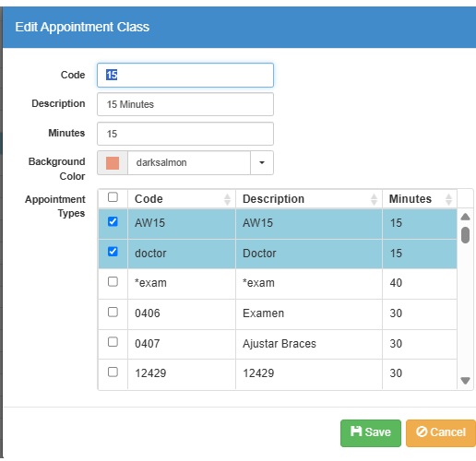Viewport: 476px width, 461px height.
Task: Click the table's vertical scrollbar thumb
Action: click(x=465, y=235)
